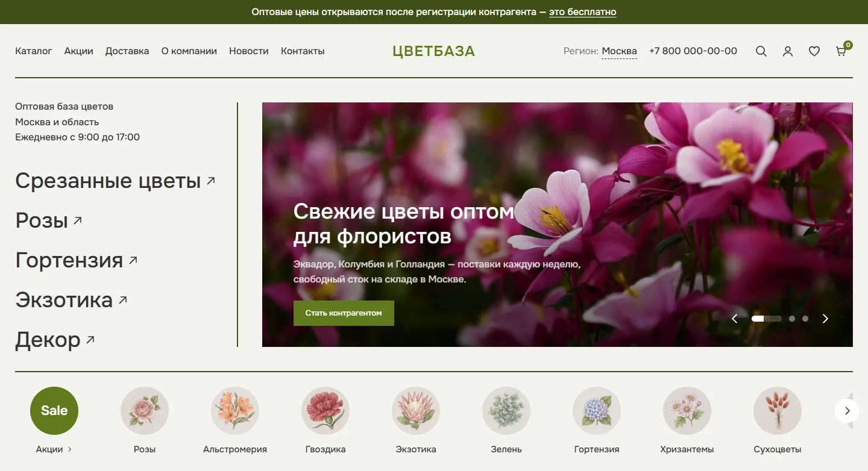The height and width of the screenshot is (471, 868).
Task: Open the favorites heart icon
Action: tap(814, 51)
